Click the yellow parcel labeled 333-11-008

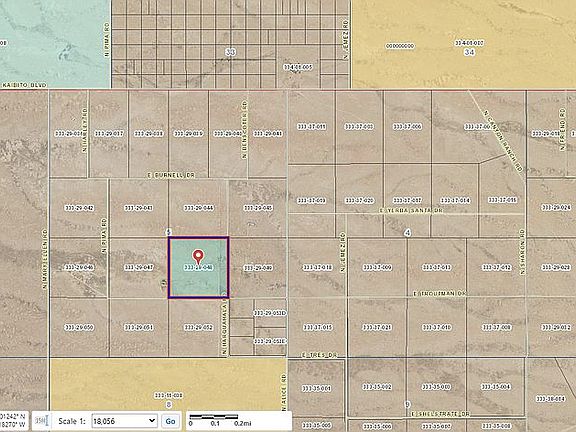169,385
